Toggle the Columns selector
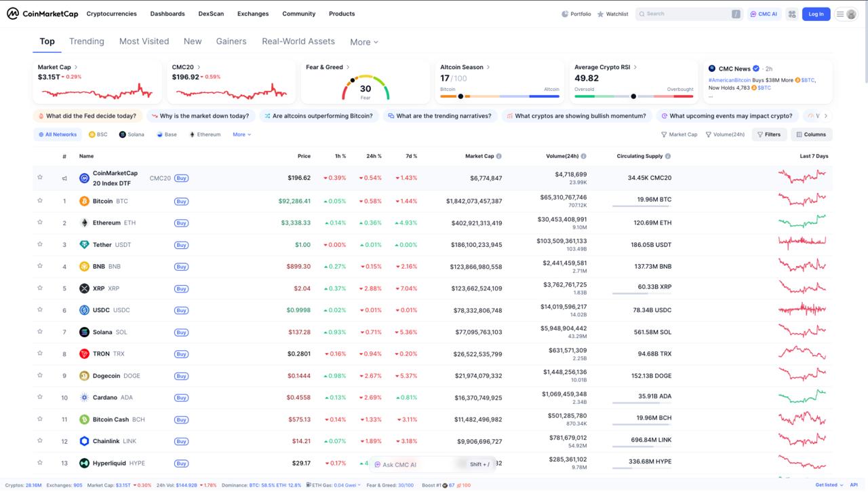This screenshot has height=492, width=868. [x=811, y=134]
